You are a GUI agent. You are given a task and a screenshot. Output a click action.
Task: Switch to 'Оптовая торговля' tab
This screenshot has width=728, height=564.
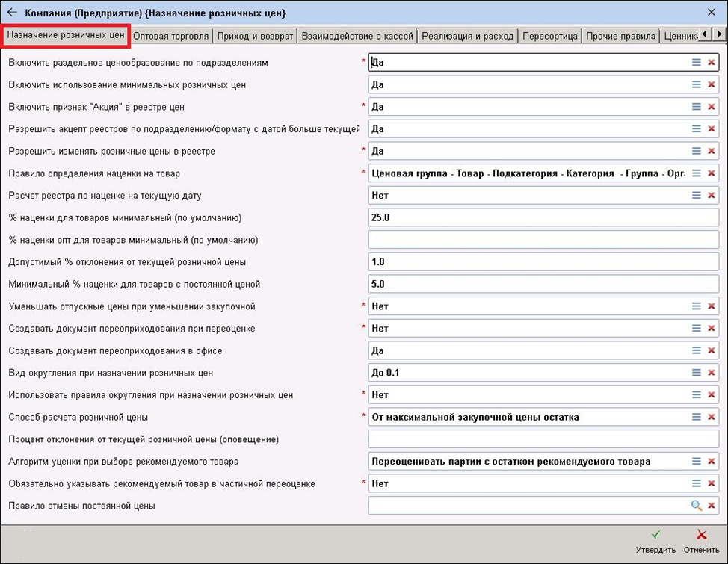click(171, 36)
